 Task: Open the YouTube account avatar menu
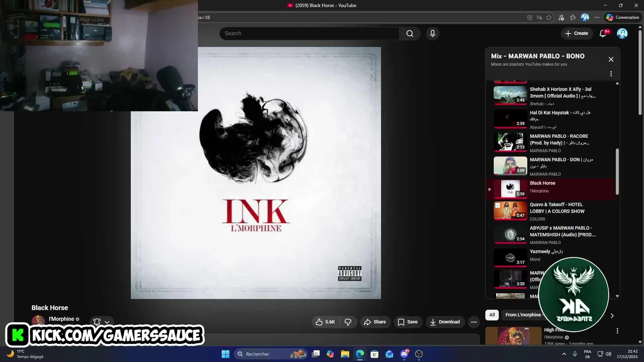point(622,33)
